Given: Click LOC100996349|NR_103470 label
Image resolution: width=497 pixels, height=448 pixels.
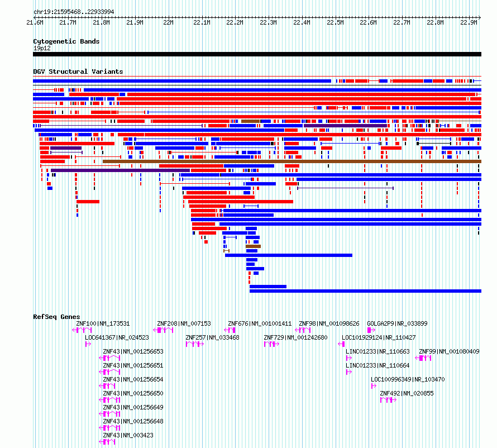Looking at the screenshot, I should point(408,379).
